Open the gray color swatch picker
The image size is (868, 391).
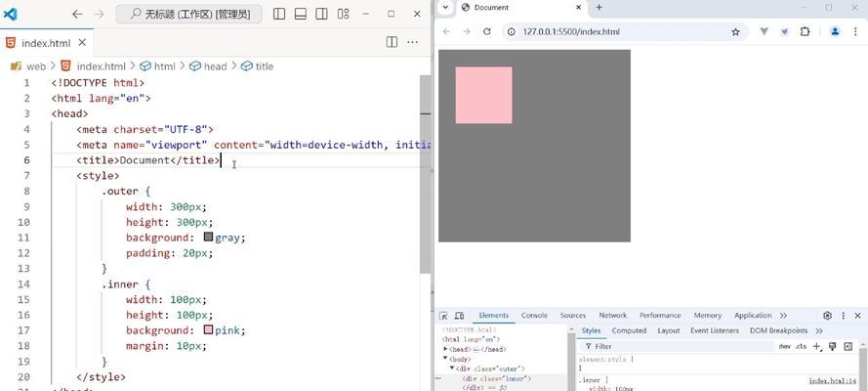[x=209, y=237]
